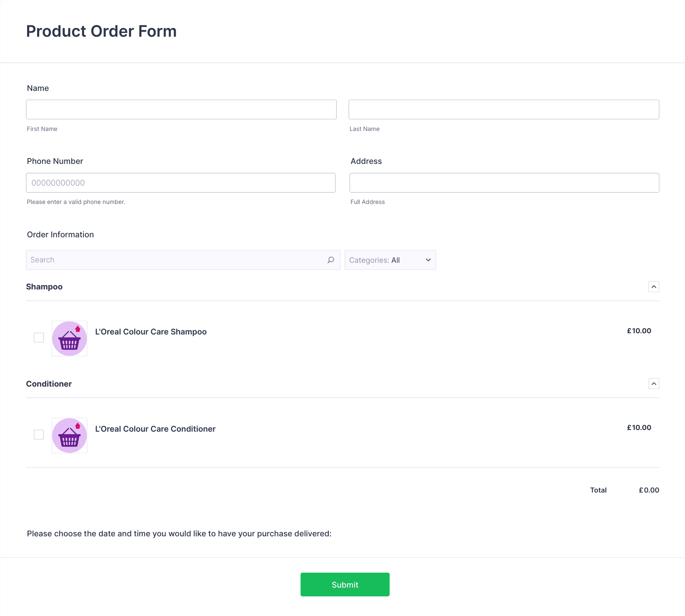Tick the L'Oreal Colour Care Conditioner checkbox

tap(39, 435)
